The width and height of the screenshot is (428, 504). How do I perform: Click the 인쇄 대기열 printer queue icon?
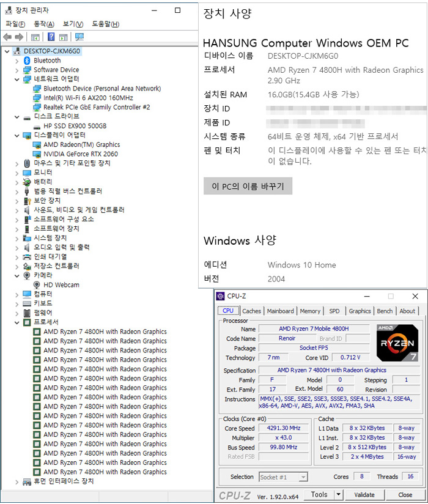(x=27, y=257)
